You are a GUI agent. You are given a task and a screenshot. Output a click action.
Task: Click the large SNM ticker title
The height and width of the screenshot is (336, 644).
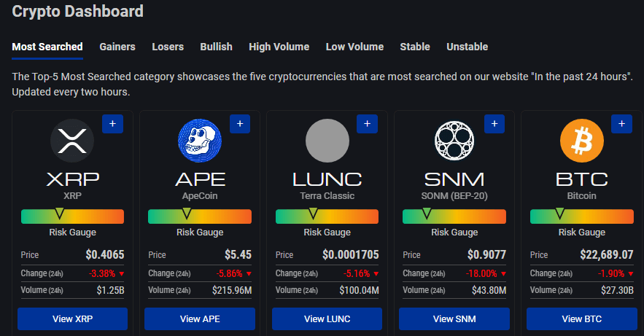coord(454,179)
